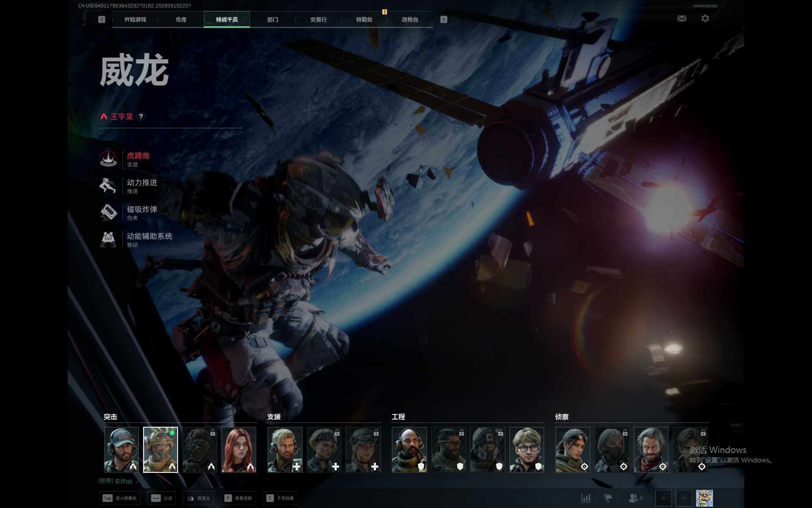This screenshot has height=508, width=812.
Task: Select the grey-haired bearded Recon operator
Action: 651,450
